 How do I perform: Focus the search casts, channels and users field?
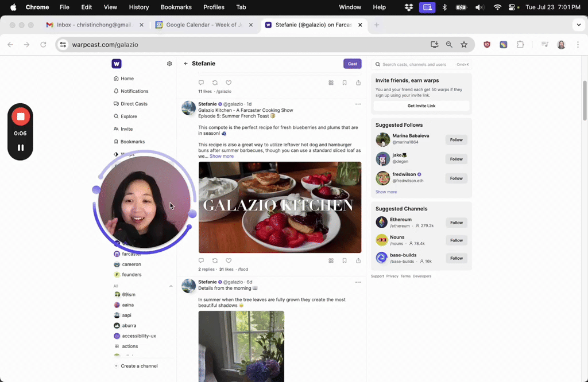(421, 64)
